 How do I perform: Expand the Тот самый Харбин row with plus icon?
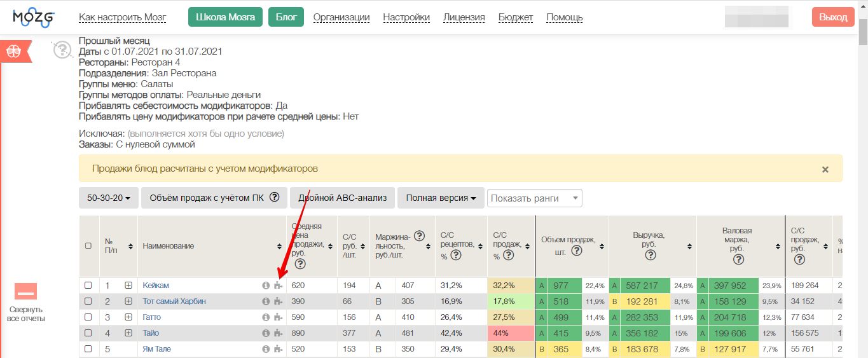[128, 301]
